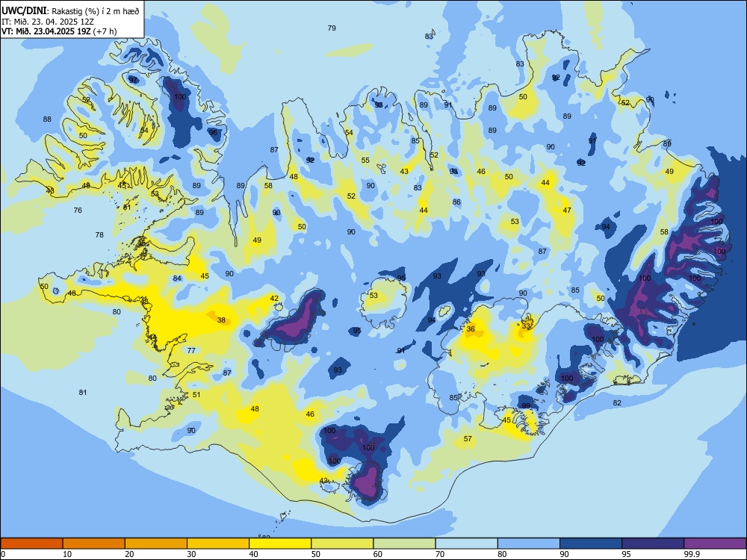Click the map value 76 over the bay
Screen dimensions: 747x560
pos(78,210)
